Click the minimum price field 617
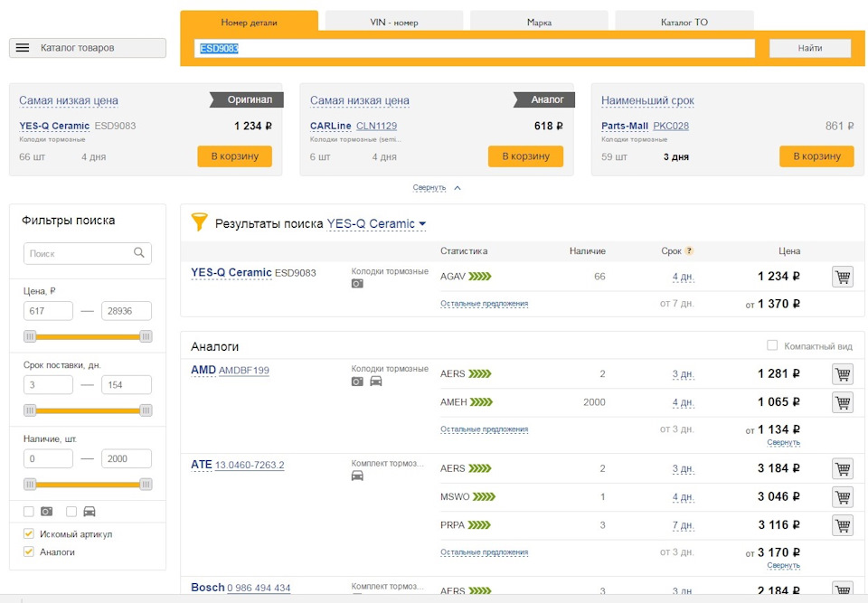This screenshot has width=868, height=603. pyautogui.click(x=48, y=311)
